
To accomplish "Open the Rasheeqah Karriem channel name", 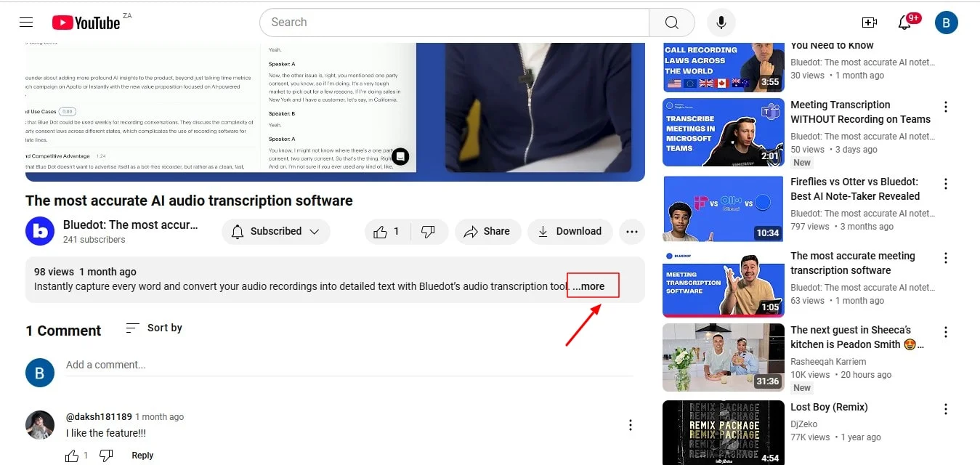I will point(828,362).
